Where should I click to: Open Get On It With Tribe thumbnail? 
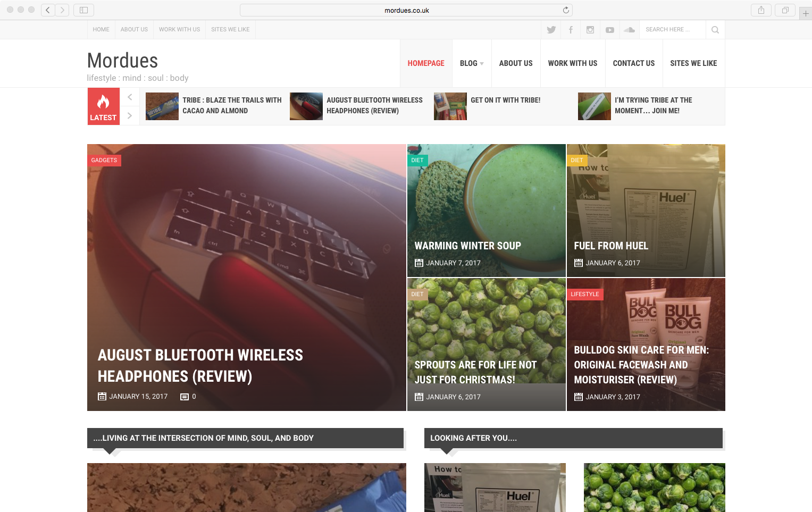[450, 106]
